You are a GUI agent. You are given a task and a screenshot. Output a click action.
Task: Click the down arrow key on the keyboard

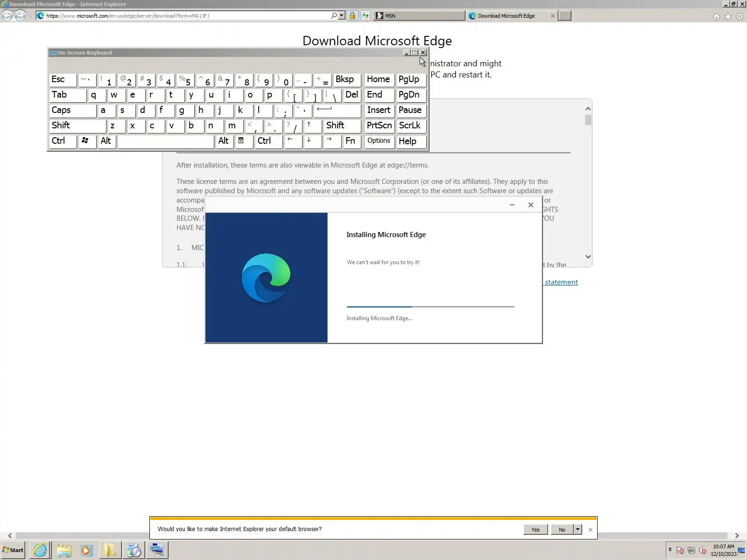pyautogui.click(x=313, y=141)
